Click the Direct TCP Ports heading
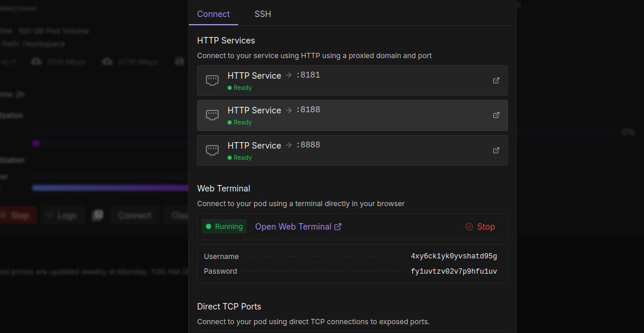644x333 pixels. pos(229,307)
